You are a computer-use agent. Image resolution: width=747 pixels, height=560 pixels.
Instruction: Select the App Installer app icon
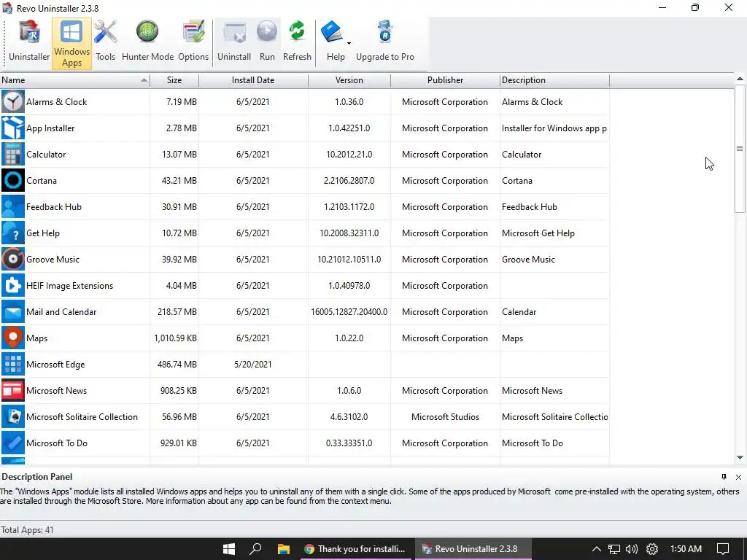click(13, 128)
